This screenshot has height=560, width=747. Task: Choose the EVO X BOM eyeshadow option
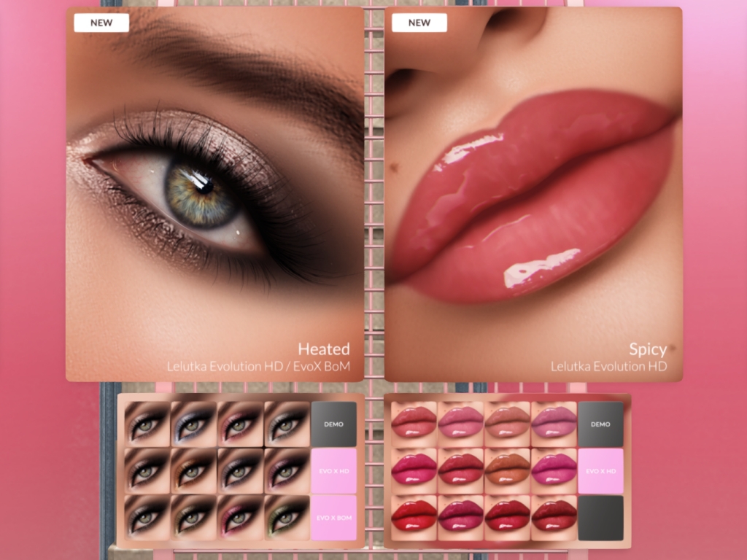[x=333, y=517]
